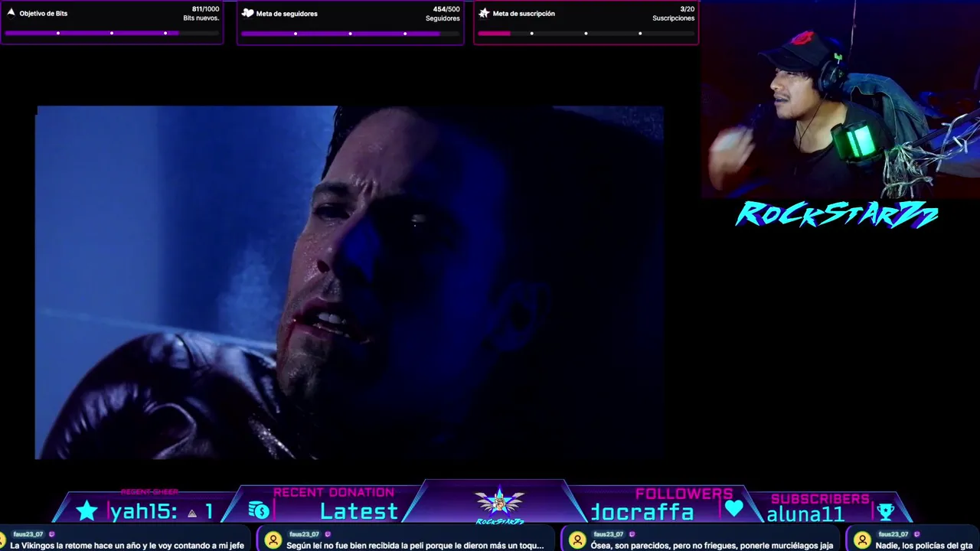This screenshot has height=551, width=980.
Task: Click the coin donation icon beside Latest
Action: point(259,510)
